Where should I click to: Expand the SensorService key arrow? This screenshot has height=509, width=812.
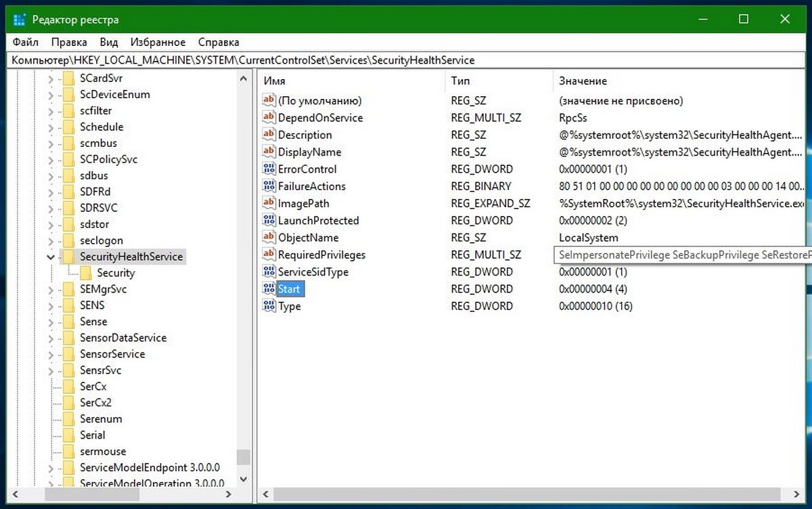pyautogui.click(x=51, y=355)
